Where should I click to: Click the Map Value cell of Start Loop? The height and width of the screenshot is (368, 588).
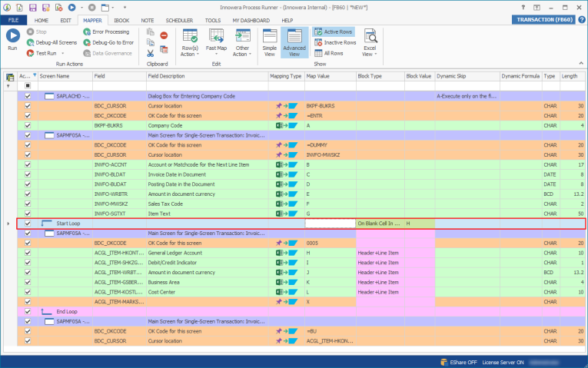330,223
